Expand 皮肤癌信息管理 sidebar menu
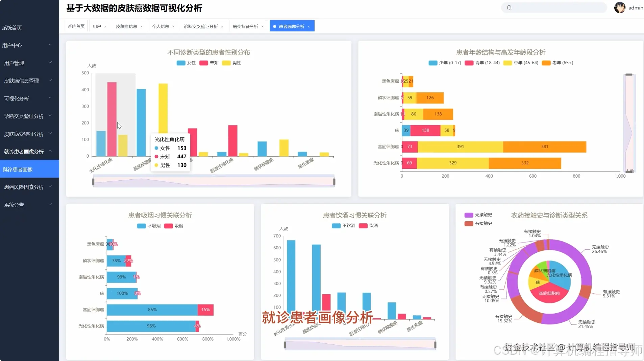 pos(29,81)
